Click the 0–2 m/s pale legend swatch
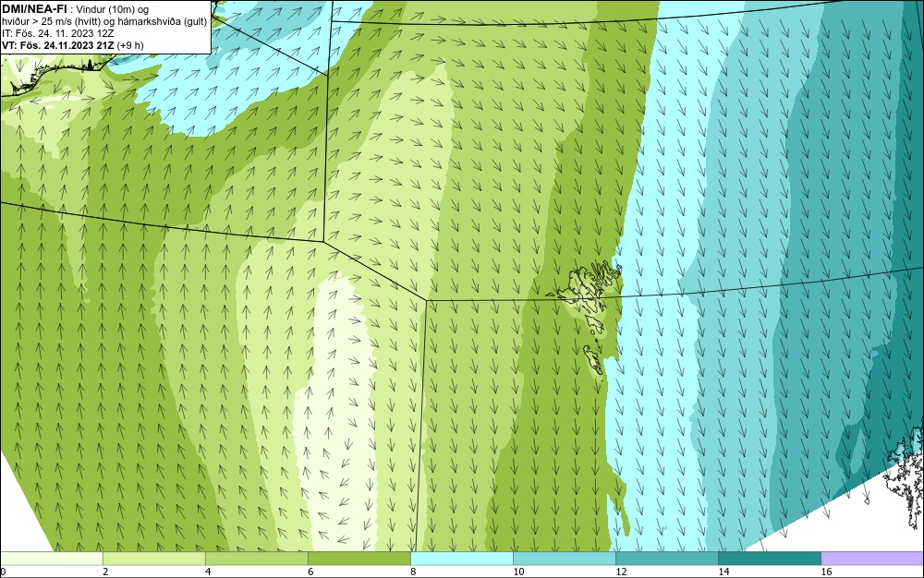This screenshot has width=924, height=578. point(51,559)
